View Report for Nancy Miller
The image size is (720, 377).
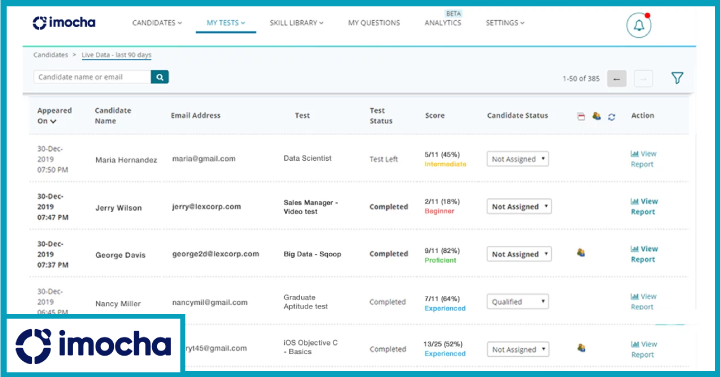[643, 302]
